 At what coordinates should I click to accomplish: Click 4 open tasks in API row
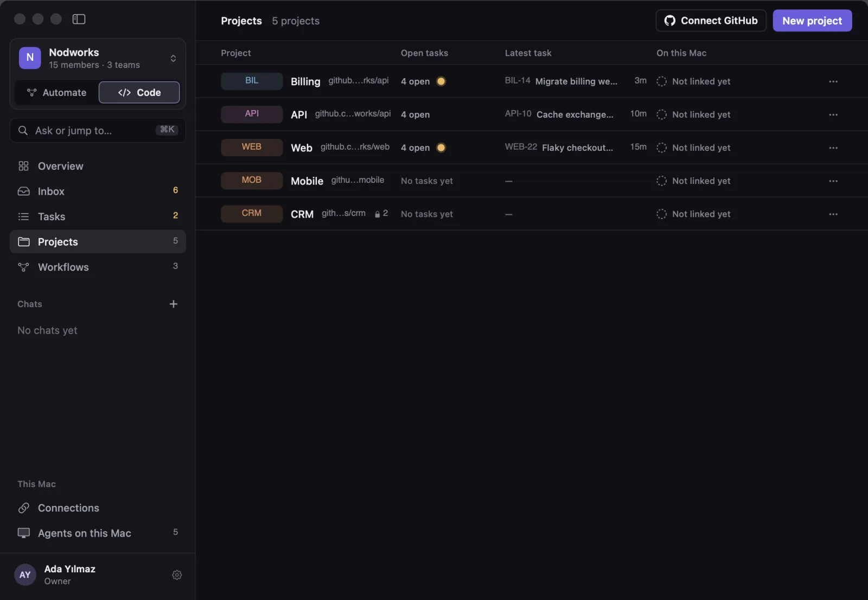[x=415, y=114]
